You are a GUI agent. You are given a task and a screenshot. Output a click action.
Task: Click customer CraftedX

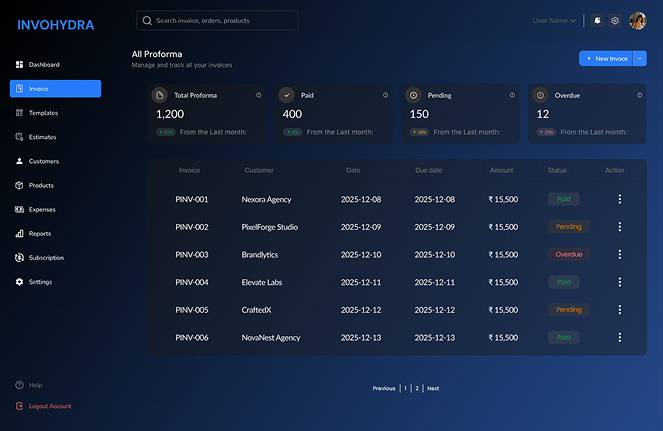coord(256,310)
